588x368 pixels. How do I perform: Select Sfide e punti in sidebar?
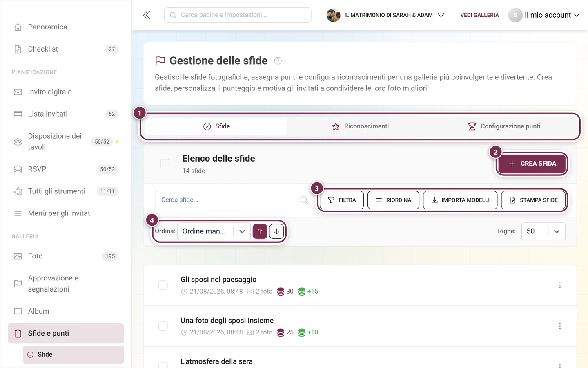[x=66, y=334]
